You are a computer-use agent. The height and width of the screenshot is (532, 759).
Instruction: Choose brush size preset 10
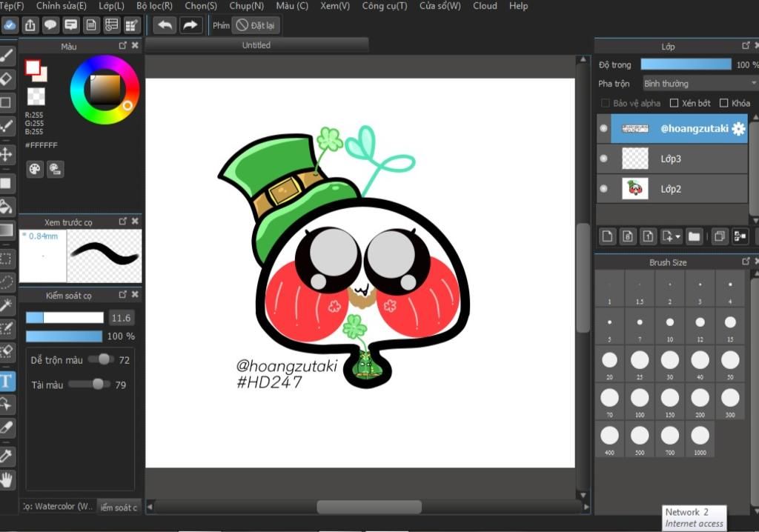(670, 326)
